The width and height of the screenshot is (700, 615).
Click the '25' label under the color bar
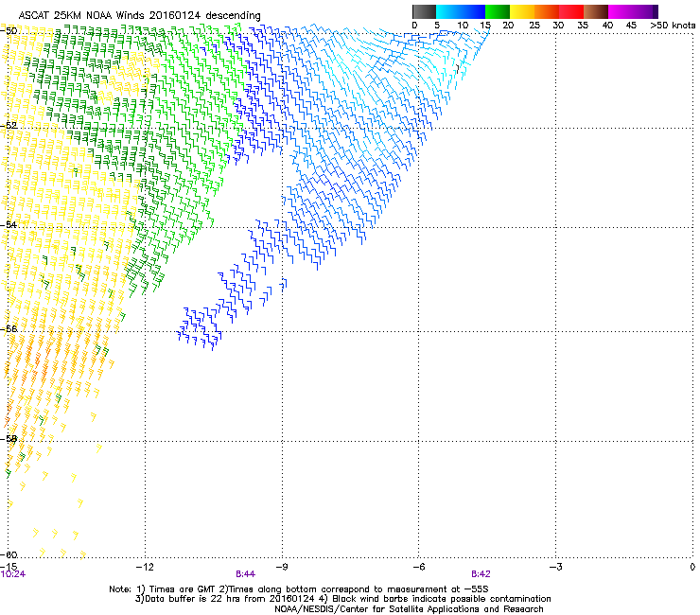coord(534,26)
